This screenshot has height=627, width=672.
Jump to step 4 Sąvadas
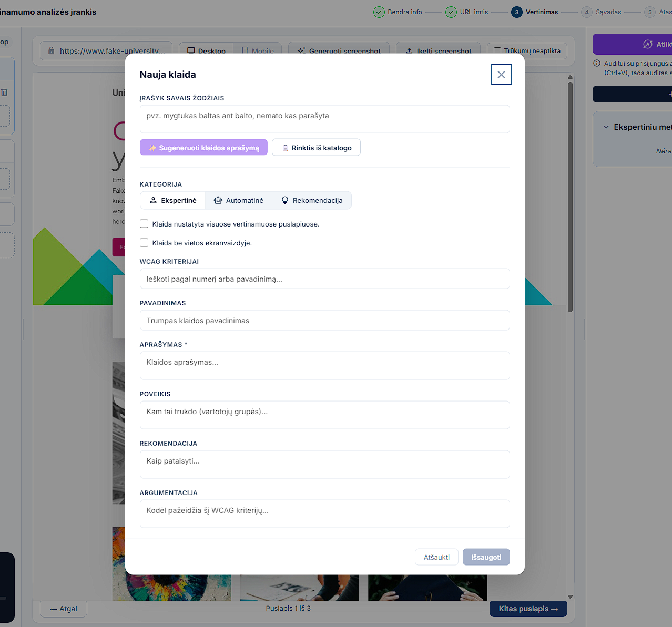pyautogui.click(x=602, y=12)
